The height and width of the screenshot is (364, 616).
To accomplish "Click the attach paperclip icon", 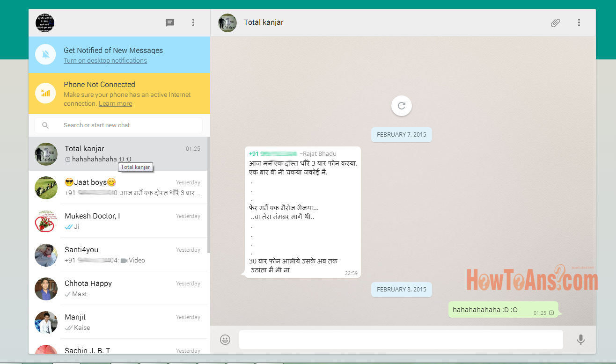I will [x=556, y=22].
